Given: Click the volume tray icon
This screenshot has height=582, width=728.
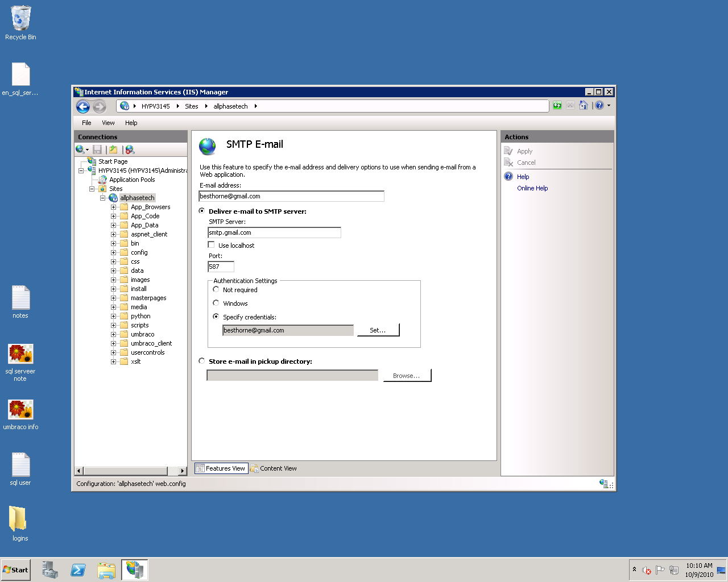Looking at the screenshot, I should pyautogui.click(x=647, y=570).
